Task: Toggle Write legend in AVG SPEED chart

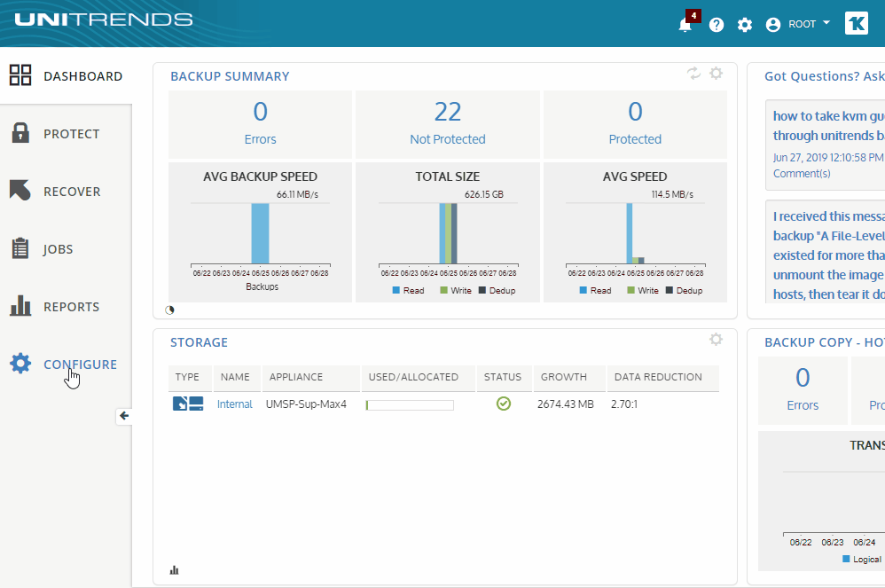Action: tap(643, 291)
